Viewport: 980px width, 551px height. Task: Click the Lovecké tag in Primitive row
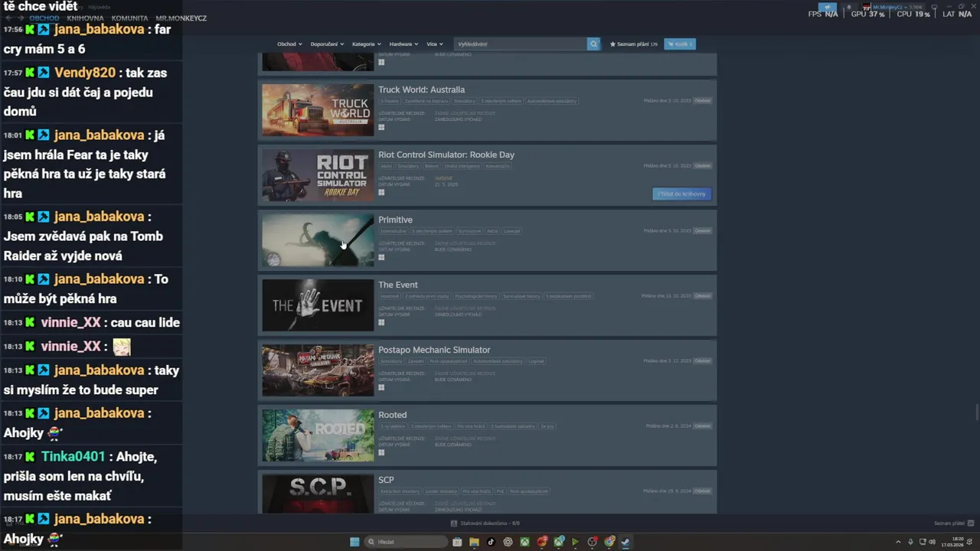coord(512,231)
